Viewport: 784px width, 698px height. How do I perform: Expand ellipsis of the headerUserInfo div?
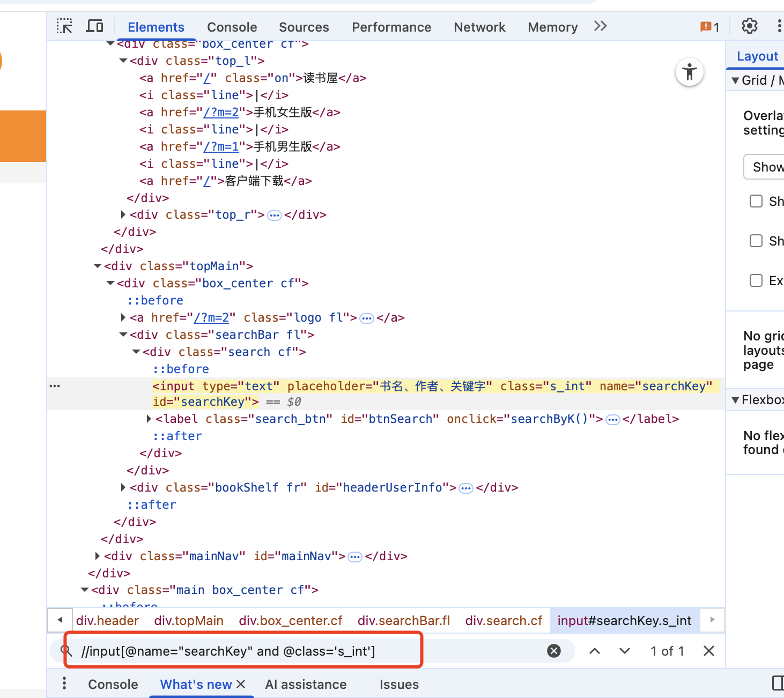[x=467, y=488]
